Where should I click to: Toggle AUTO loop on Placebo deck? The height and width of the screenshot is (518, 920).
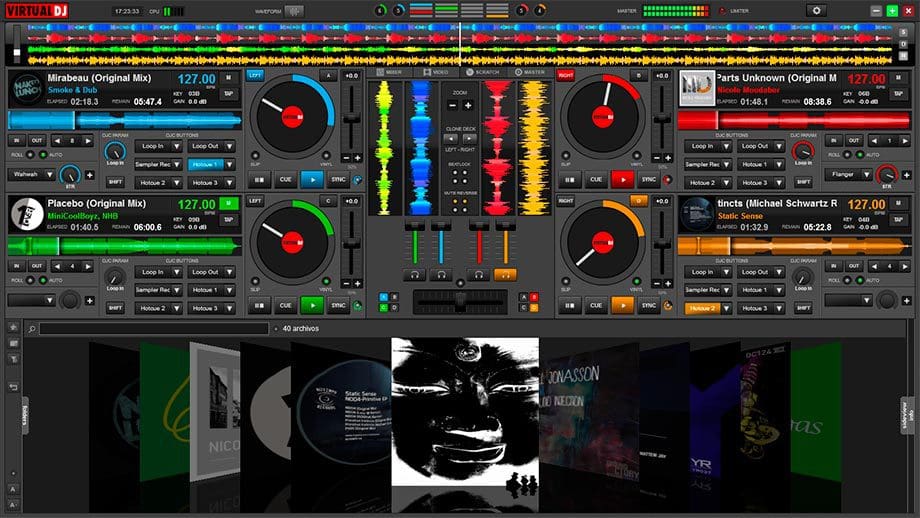point(43,280)
